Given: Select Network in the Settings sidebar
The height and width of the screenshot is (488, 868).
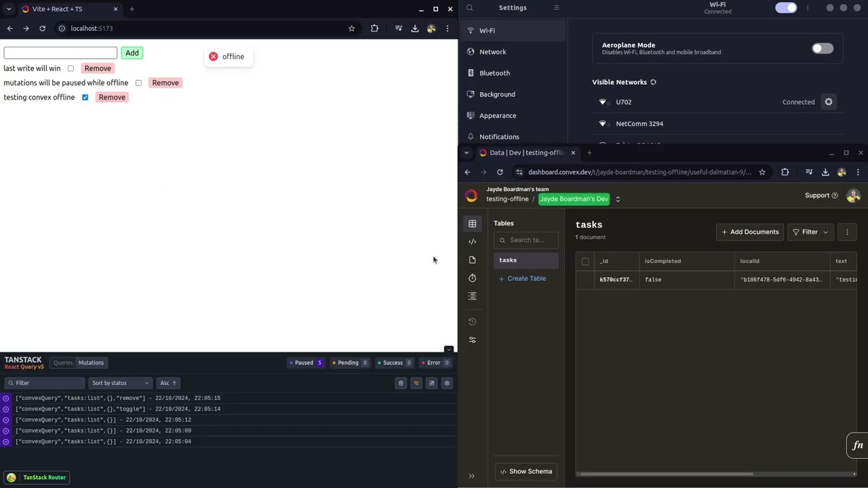Looking at the screenshot, I should (x=513, y=52).
